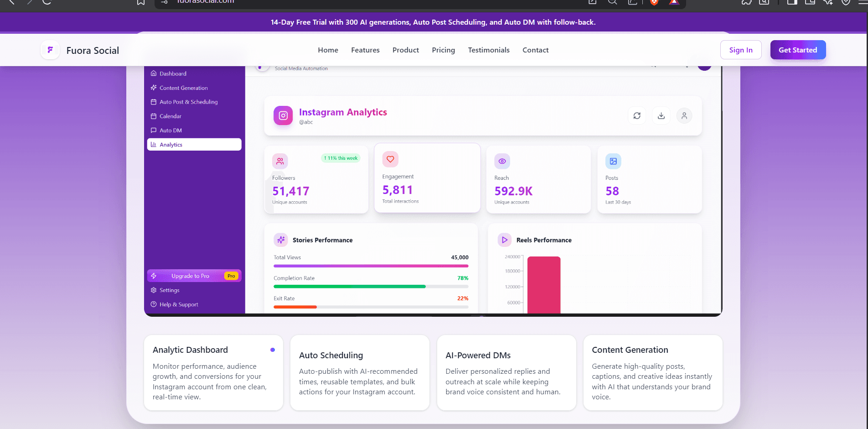
Task: Refresh the Instagram Analytics data
Action: [x=637, y=116]
